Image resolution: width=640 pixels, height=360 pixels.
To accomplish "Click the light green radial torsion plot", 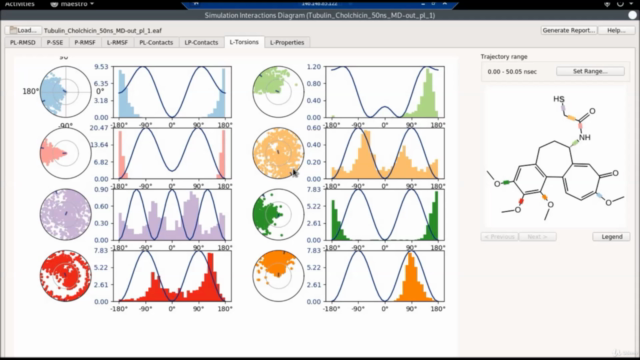I will pyautogui.click(x=278, y=92).
